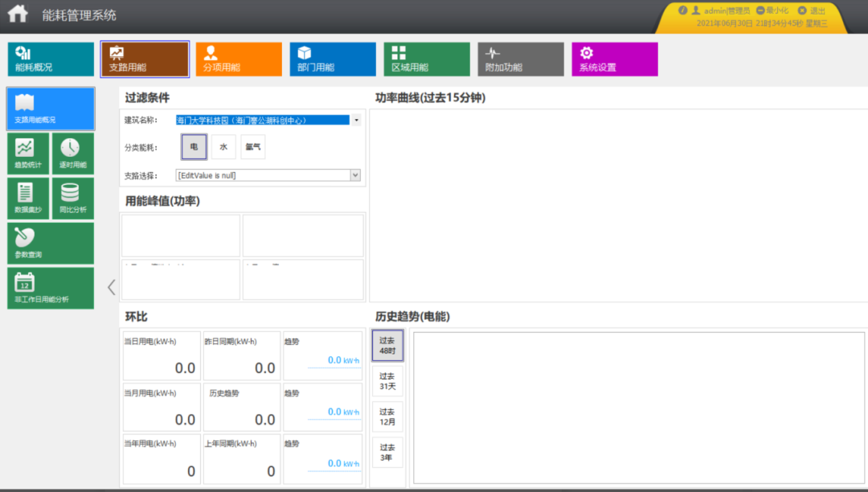Click the 当日用电 value cell
This screenshot has width=868, height=492.
pos(162,355)
